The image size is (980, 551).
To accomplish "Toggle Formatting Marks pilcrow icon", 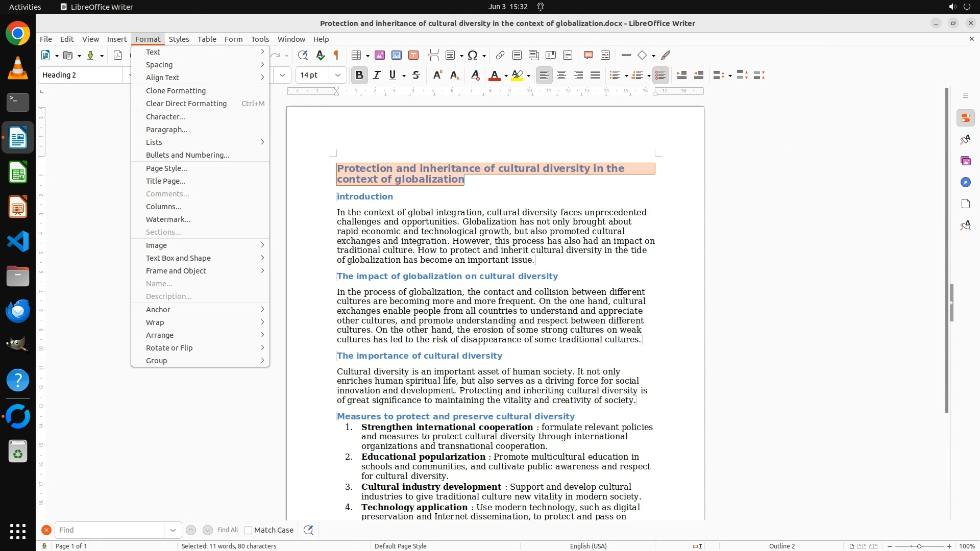I will [x=336, y=56].
